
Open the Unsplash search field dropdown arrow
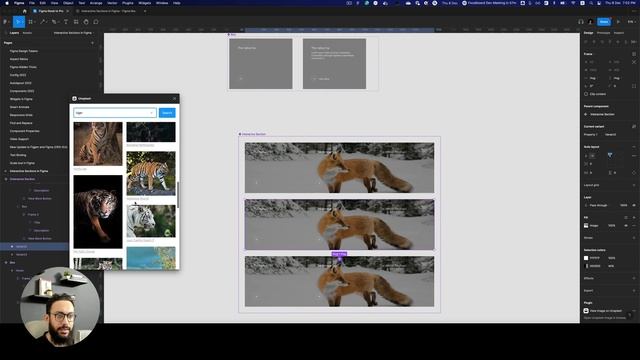(151, 113)
